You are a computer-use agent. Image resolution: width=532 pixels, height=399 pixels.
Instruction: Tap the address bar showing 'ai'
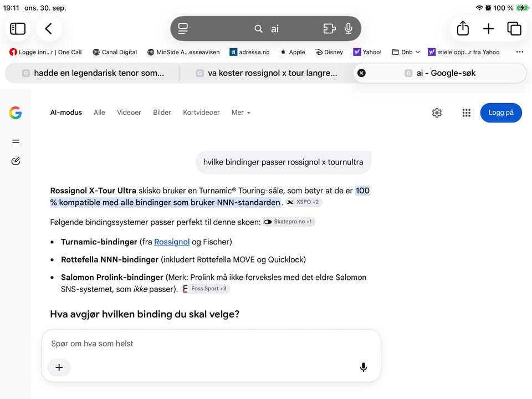coord(265,28)
